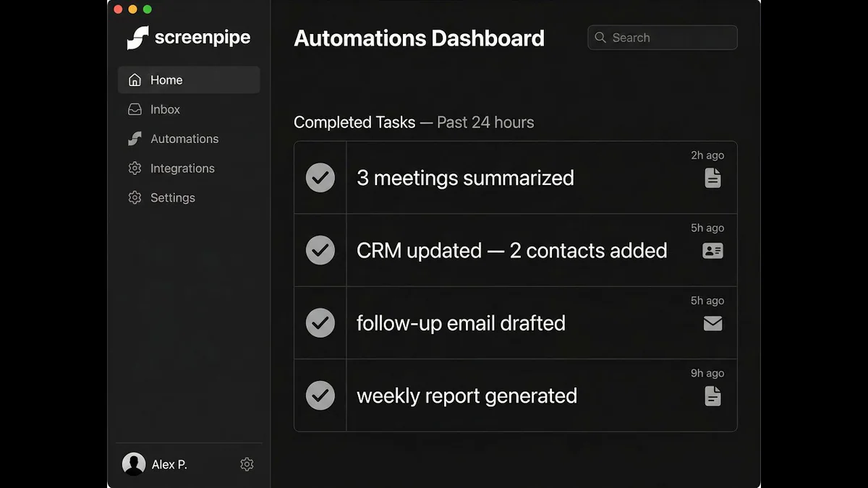Select the Home house icon
The width and height of the screenshot is (868, 488).
134,80
